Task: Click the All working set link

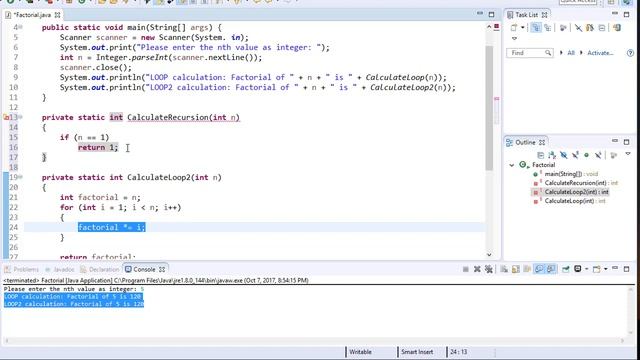Action: click(571, 53)
